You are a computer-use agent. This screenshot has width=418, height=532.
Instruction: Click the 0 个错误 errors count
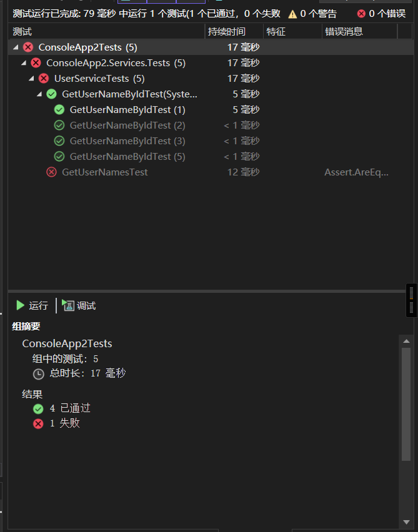click(x=387, y=14)
